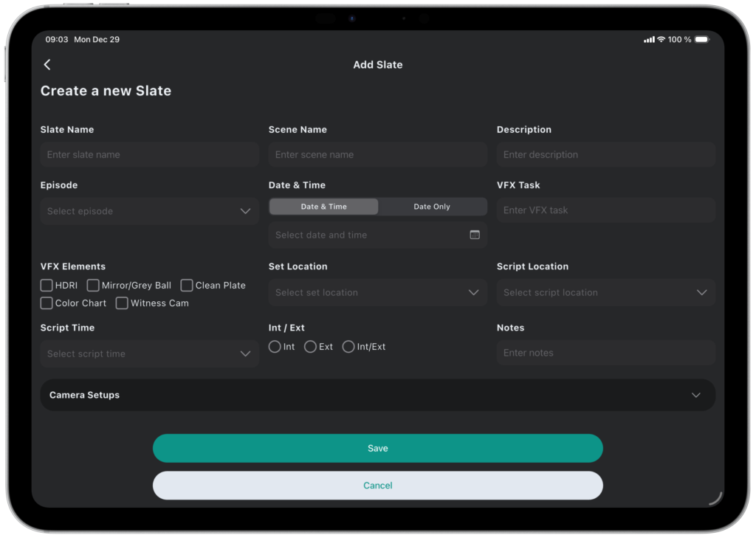Enable the HDRI checkbox
The width and height of the screenshot is (756, 538).
pyautogui.click(x=47, y=286)
